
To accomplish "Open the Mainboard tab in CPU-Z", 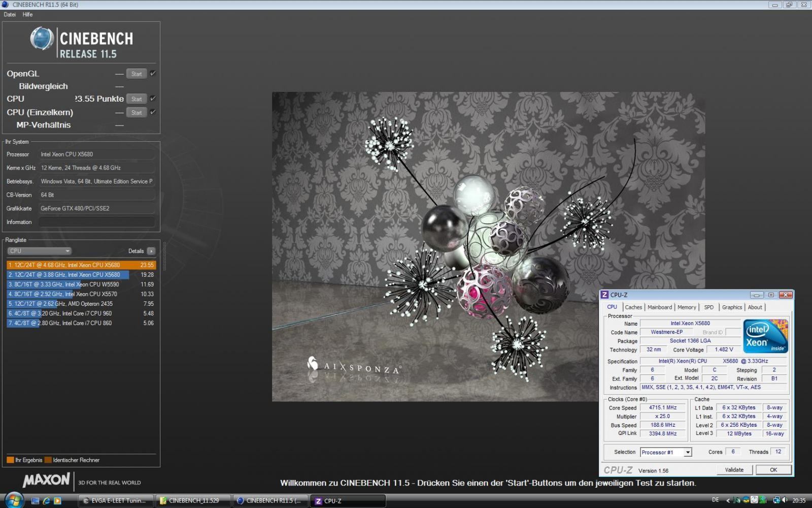I will point(660,307).
